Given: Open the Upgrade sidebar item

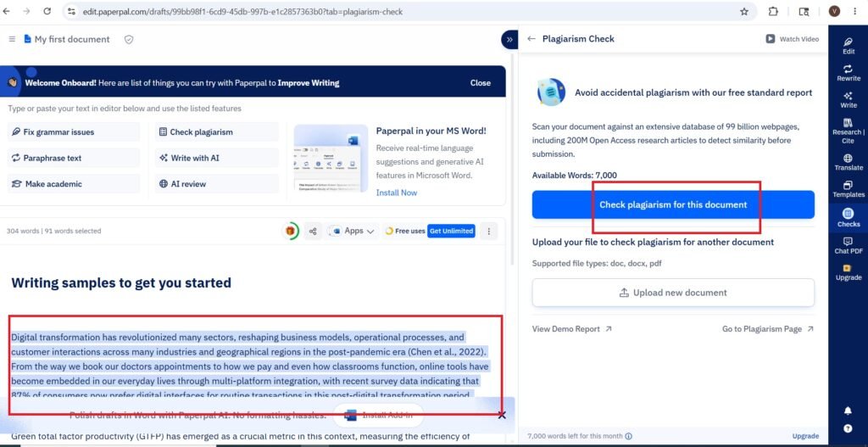Looking at the screenshot, I should (x=848, y=272).
